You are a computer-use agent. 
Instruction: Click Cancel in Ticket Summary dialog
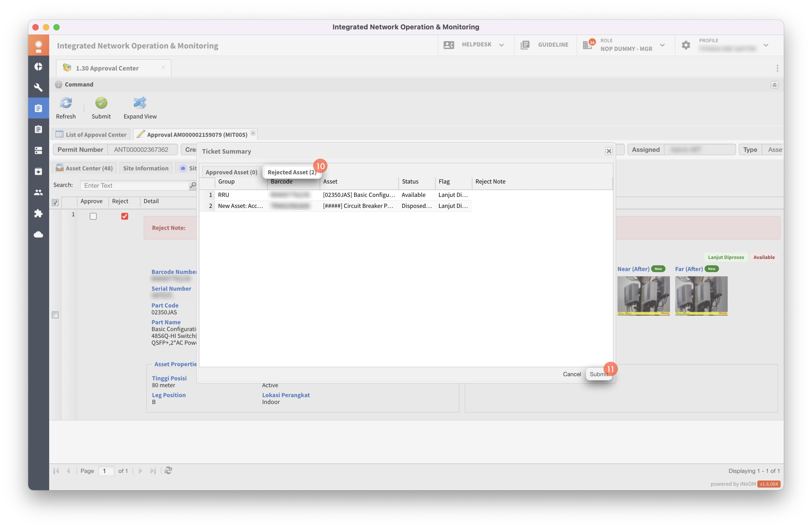(572, 374)
